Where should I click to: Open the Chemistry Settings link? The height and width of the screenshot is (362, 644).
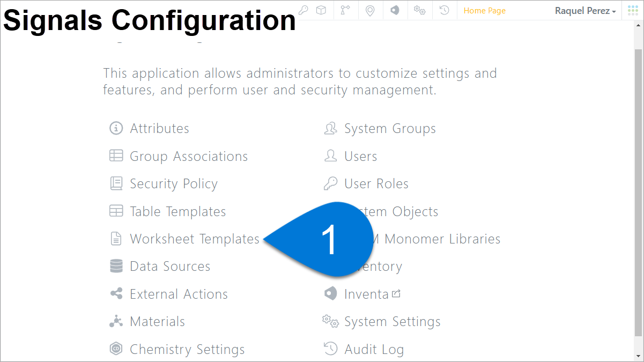pos(187,350)
